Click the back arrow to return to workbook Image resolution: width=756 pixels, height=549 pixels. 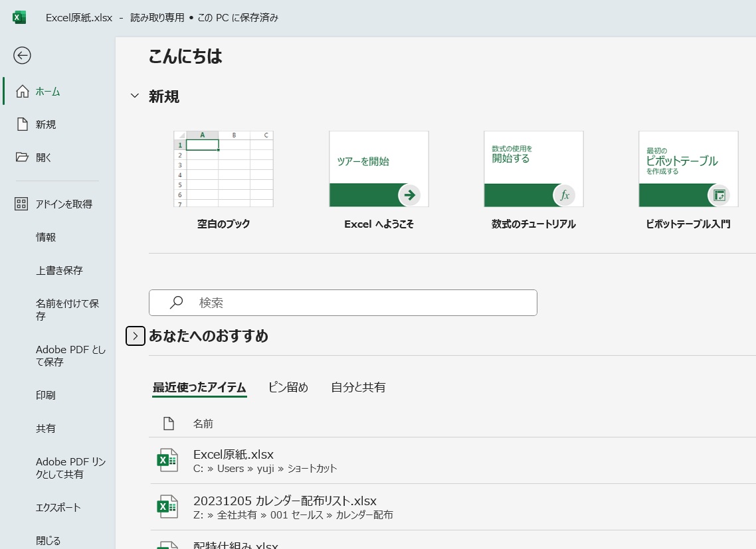tap(22, 55)
